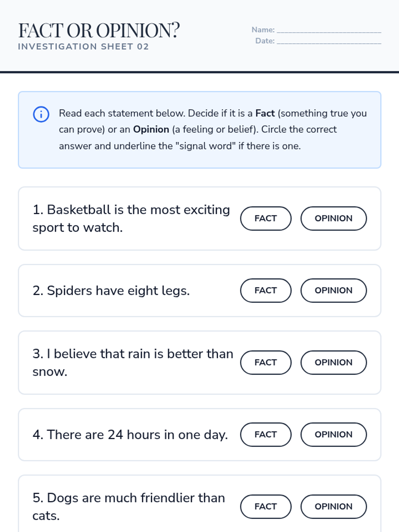399x532 pixels.
Task: Click the word believe in statement 3
Action: coord(75,354)
